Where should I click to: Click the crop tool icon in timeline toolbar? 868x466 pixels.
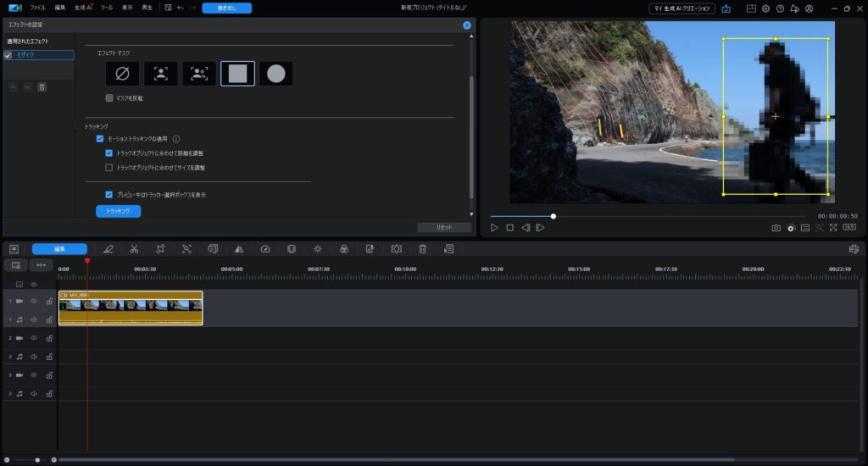[x=160, y=249]
